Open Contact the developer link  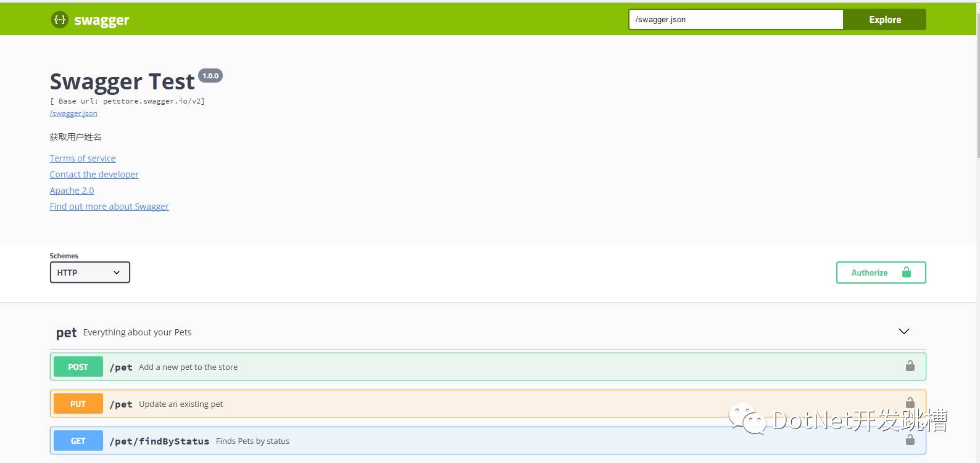coord(94,174)
